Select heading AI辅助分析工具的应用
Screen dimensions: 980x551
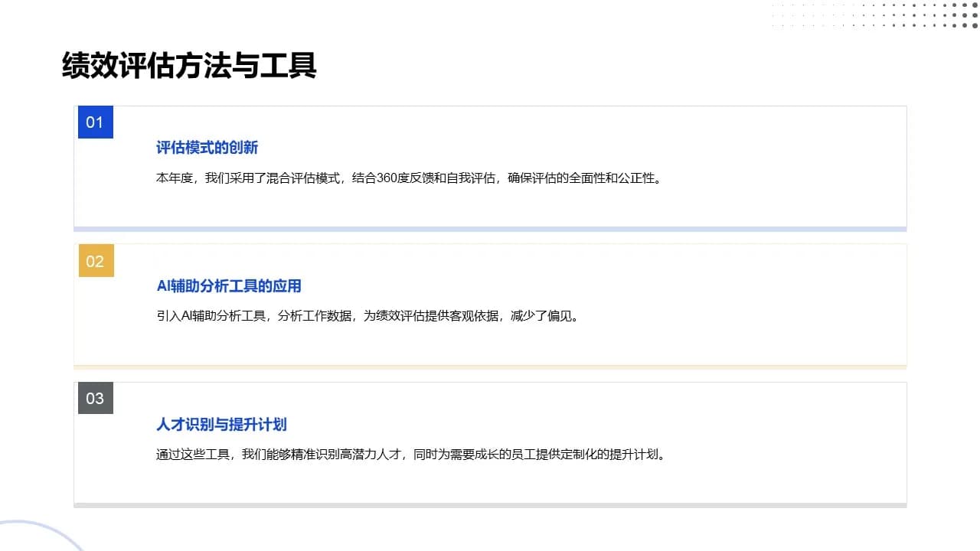pyautogui.click(x=229, y=286)
